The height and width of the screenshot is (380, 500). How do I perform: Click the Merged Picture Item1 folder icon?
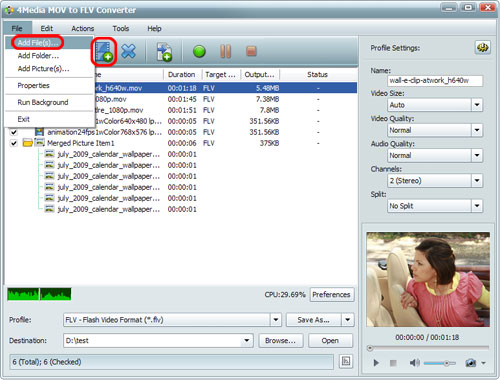tap(27, 143)
